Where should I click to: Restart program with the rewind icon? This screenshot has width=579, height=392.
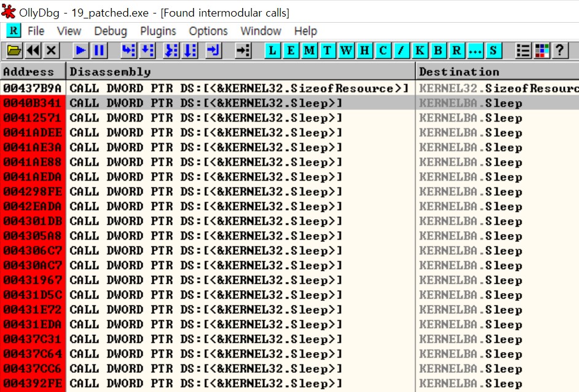pos(33,50)
